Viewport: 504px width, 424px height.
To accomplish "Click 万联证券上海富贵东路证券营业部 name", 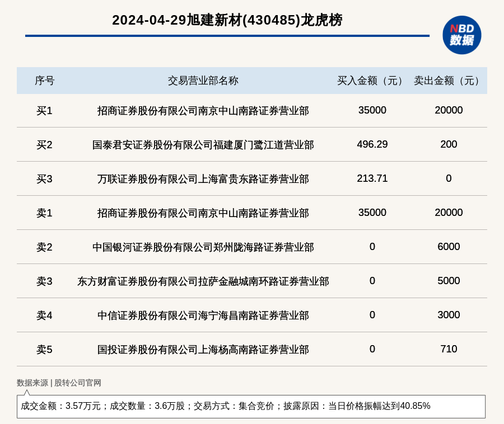I will point(203,179).
